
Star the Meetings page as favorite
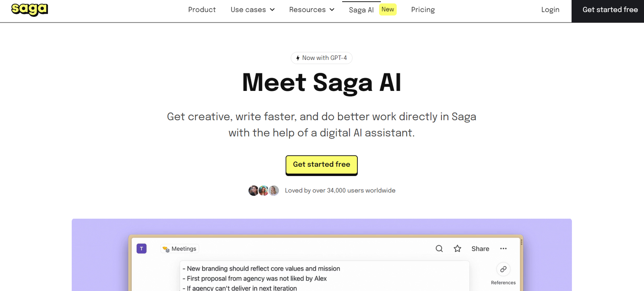(x=457, y=249)
